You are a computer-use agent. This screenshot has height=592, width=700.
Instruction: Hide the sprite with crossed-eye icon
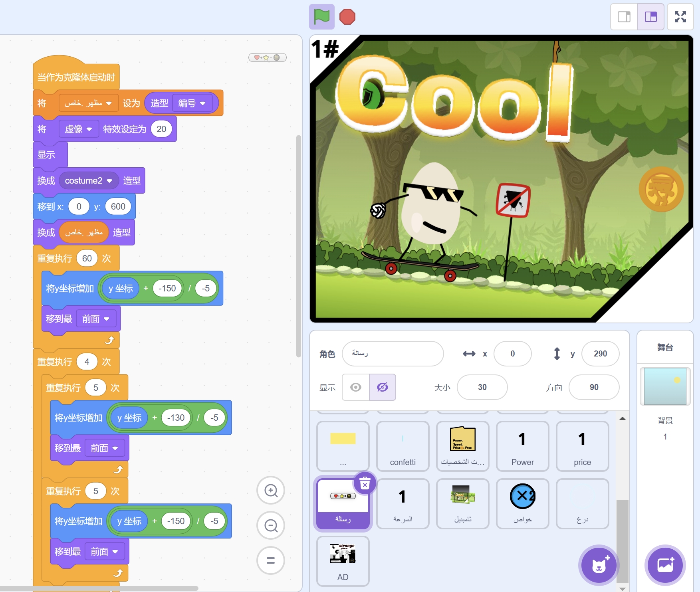click(x=383, y=387)
